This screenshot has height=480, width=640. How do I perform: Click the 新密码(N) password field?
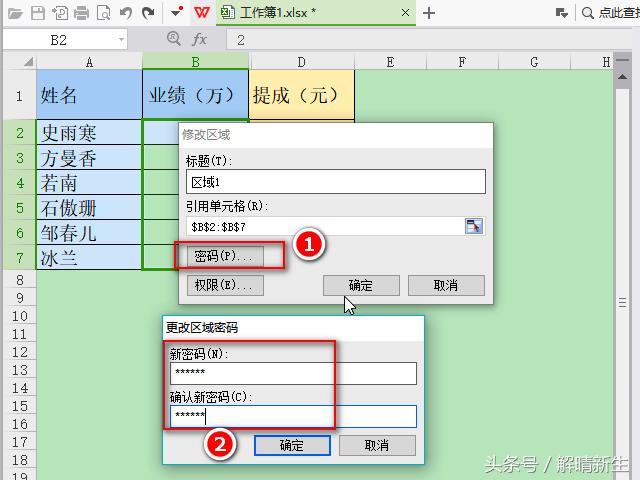(x=293, y=373)
